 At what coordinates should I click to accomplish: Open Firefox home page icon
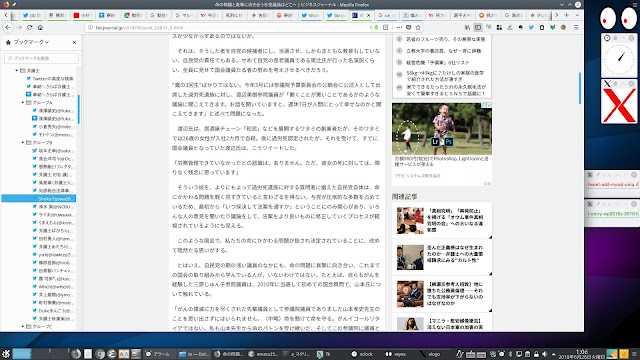point(40,27)
